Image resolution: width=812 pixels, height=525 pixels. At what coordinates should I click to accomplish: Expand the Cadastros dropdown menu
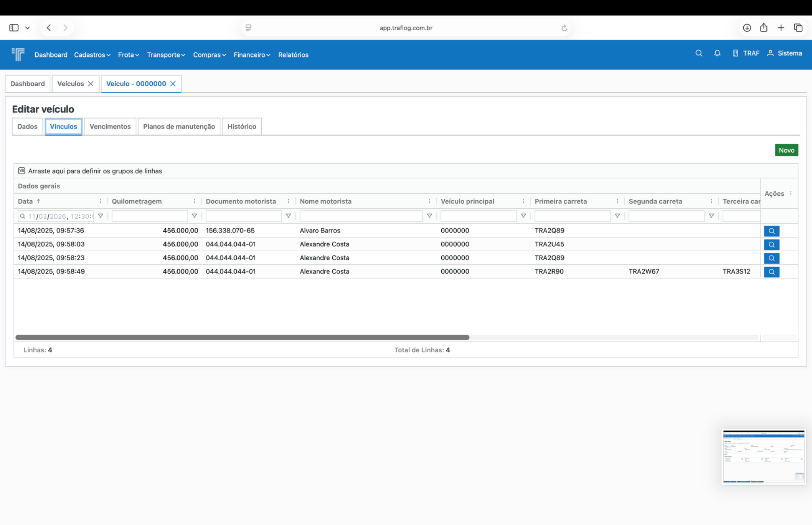coord(92,55)
